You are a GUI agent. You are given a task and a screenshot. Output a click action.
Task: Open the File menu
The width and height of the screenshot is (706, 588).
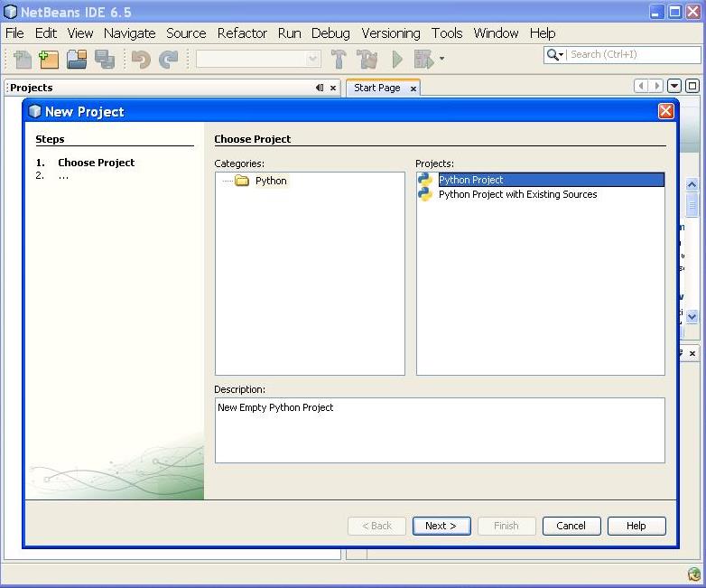(14, 33)
